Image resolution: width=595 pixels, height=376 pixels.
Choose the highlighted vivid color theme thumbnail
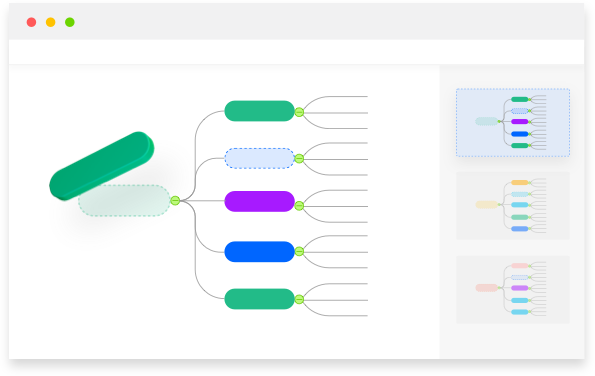click(513, 123)
